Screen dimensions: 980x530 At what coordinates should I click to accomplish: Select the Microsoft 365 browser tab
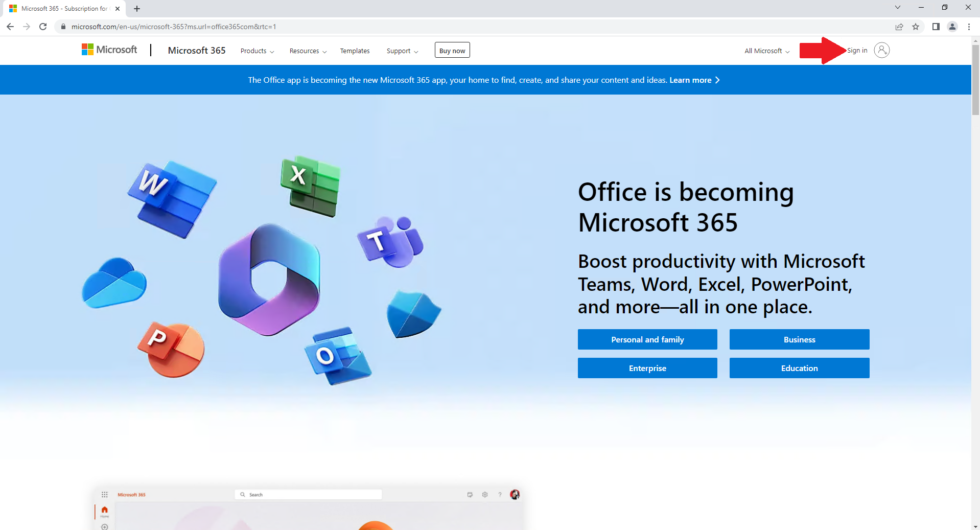click(x=64, y=9)
